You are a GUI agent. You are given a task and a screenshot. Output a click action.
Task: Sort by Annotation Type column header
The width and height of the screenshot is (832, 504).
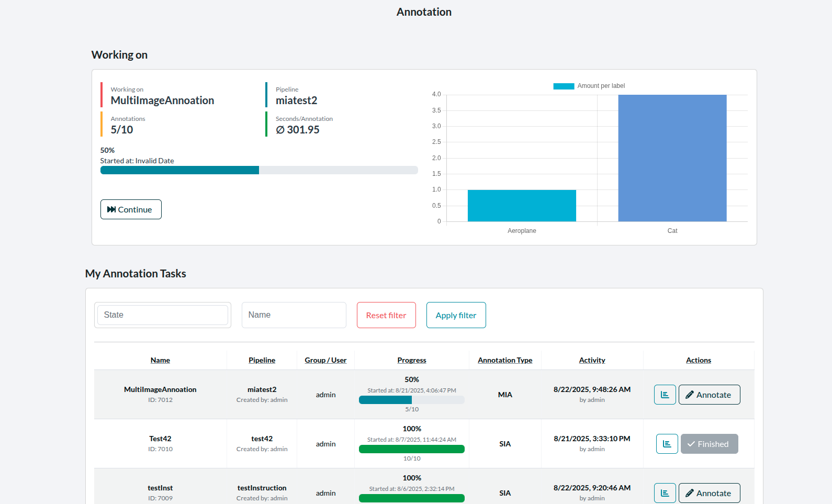coord(505,360)
